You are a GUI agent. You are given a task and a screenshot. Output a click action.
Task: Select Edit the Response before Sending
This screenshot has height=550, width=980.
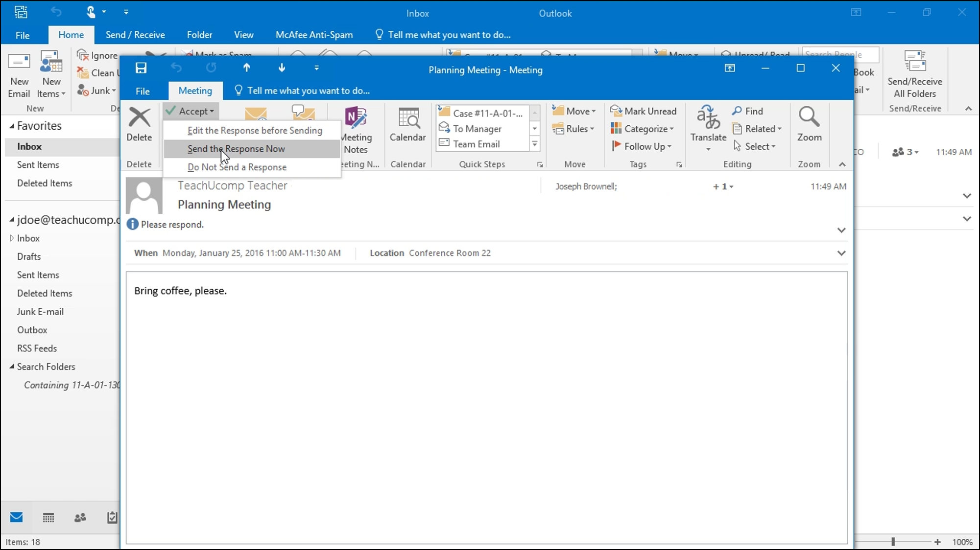[254, 130]
